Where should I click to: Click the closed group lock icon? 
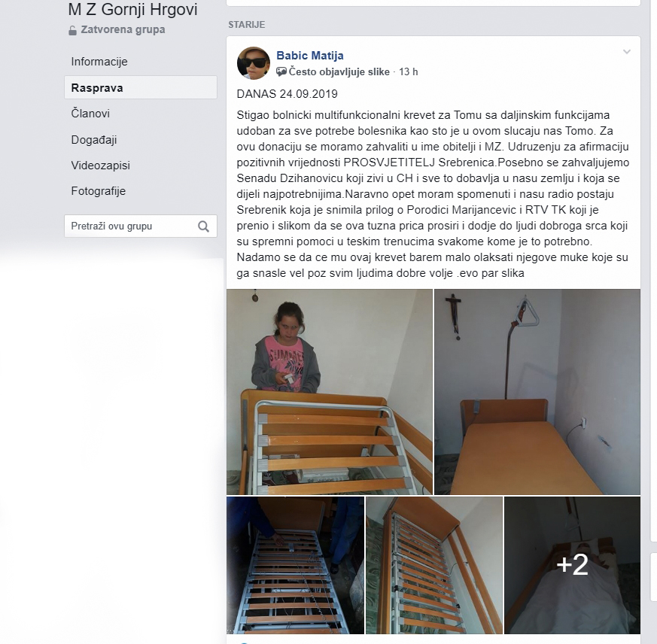[x=72, y=30]
